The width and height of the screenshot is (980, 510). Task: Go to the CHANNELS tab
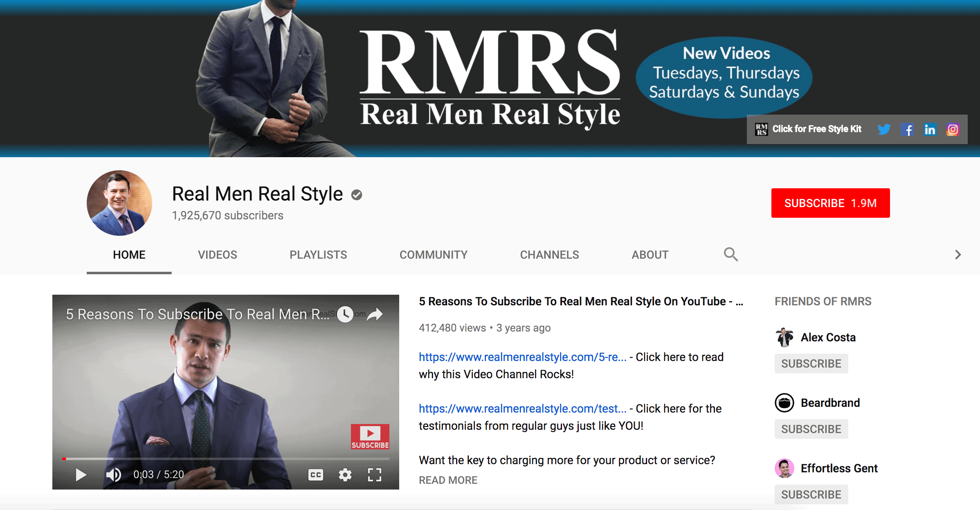point(549,255)
